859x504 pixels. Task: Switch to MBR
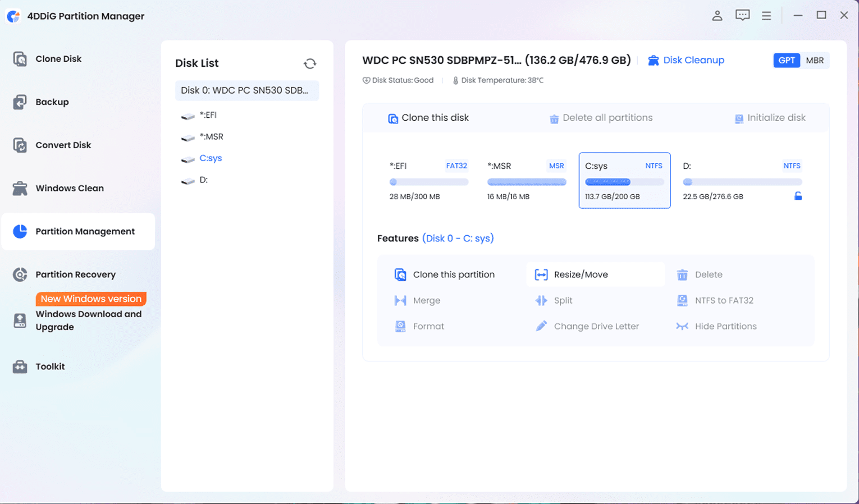coord(815,60)
